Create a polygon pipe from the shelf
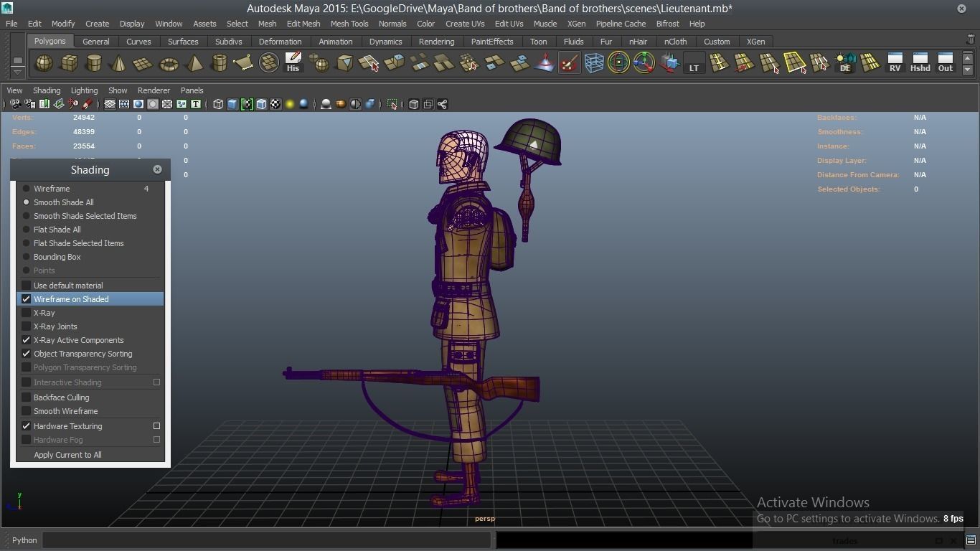Image resolution: width=980 pixels, height=551 pixels. pyautogui.click(x=219, y=63)
